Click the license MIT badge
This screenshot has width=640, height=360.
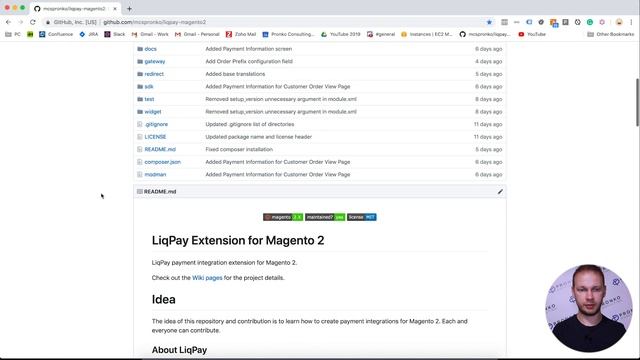pyautogui.click(x=362, y=217)
